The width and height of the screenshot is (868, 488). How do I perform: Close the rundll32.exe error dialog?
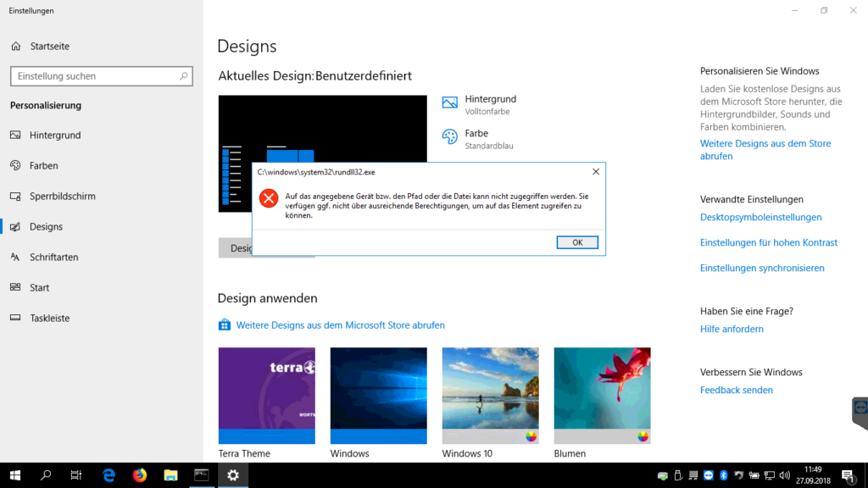coord(596,171)
